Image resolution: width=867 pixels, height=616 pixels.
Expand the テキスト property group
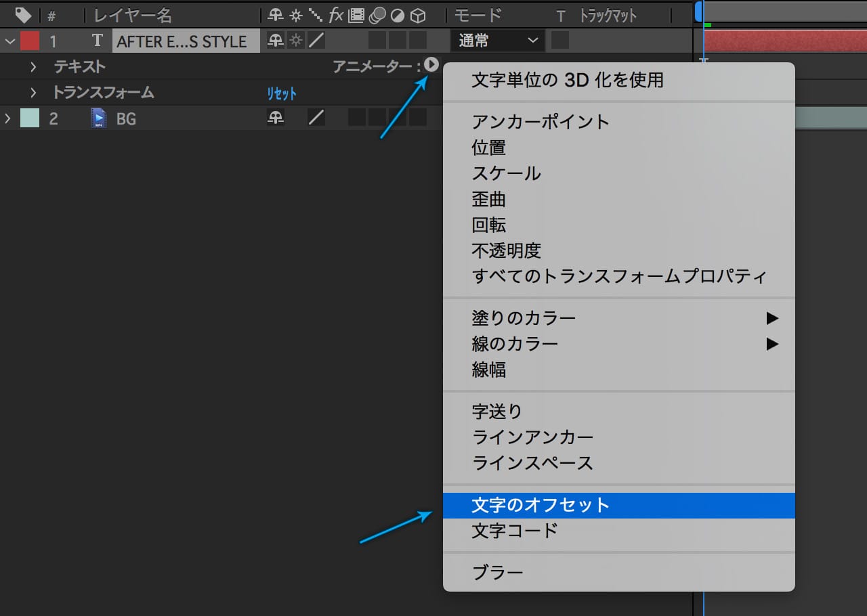coord(33,66)
